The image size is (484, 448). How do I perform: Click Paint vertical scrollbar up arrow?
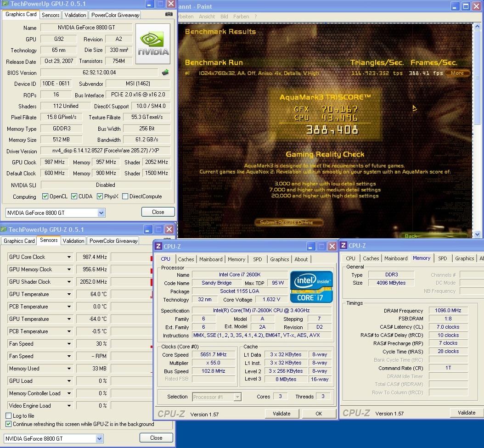tap(477, 27)
